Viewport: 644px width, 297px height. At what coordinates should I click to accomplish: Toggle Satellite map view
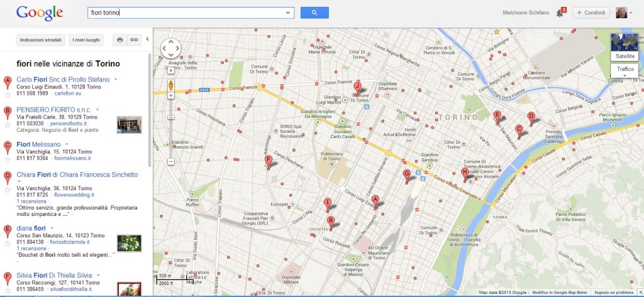pos(625,56)
